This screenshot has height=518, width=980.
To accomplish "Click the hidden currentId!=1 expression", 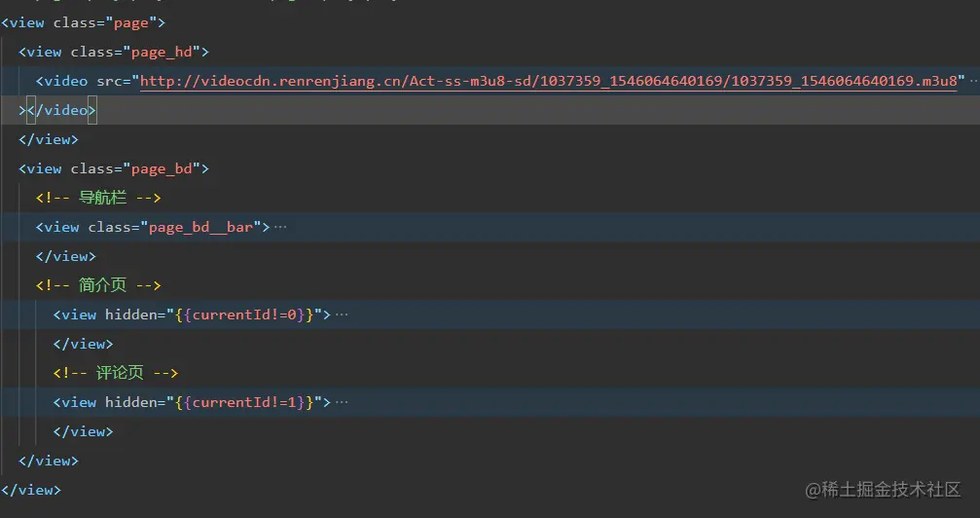I will point(243,402).
